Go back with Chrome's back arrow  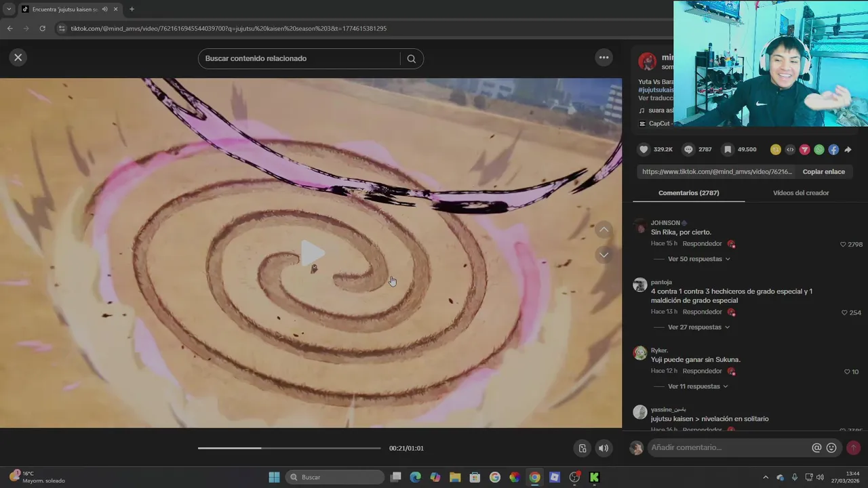9,28
